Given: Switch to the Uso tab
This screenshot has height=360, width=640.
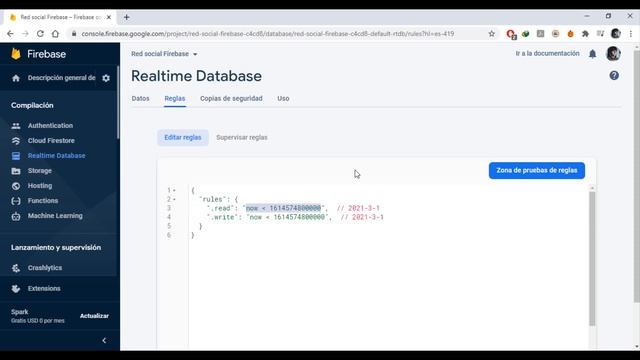Looking at the screenshot, I should click(283, 98).
